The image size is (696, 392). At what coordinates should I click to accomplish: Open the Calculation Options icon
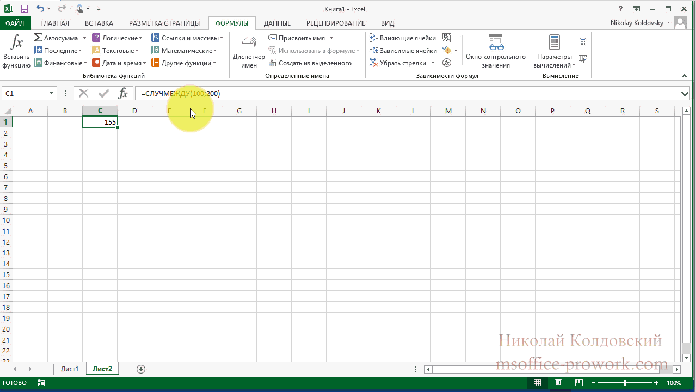coord(554,42)
